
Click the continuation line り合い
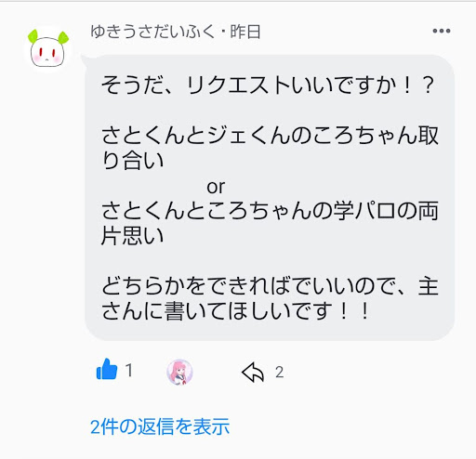point(133,161)
